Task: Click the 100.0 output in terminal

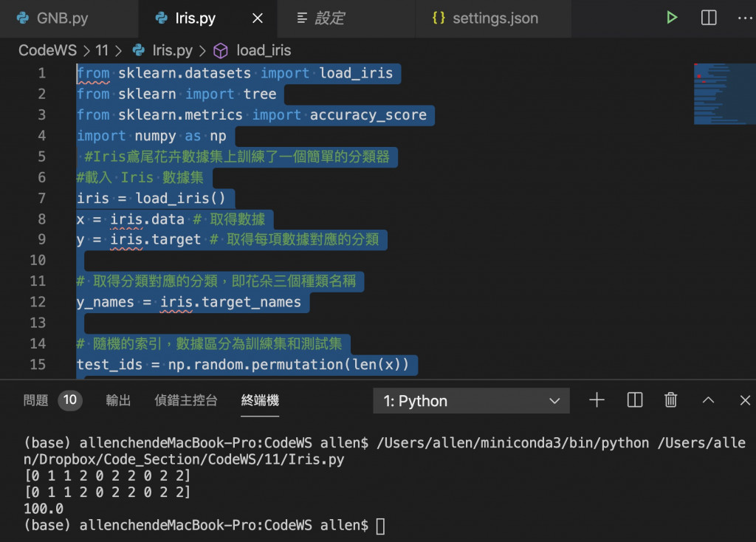Action: click(x=44, y=509)
